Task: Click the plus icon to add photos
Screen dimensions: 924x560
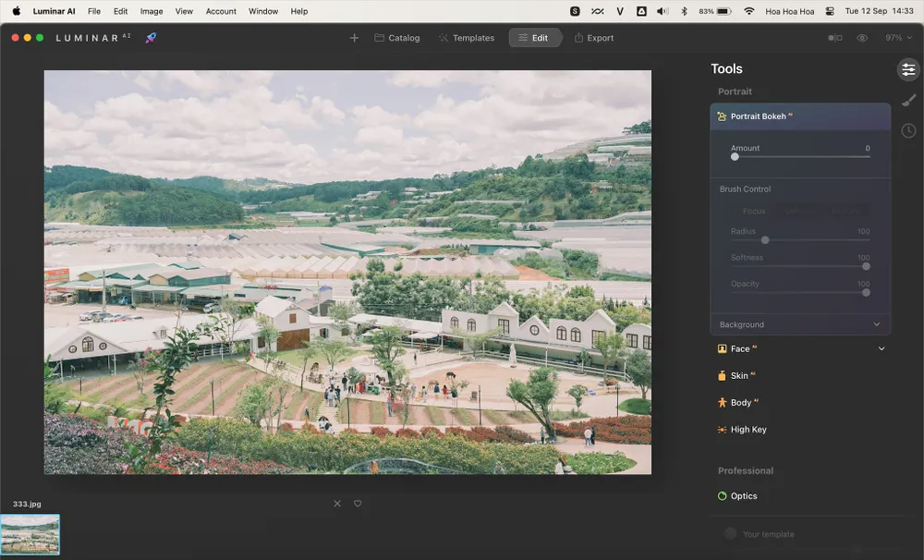Action: point(354,38)
